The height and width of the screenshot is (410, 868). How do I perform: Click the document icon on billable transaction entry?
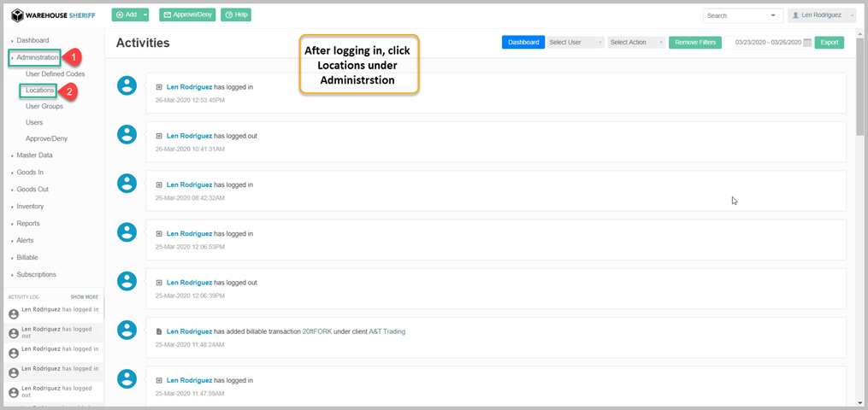coord(159,331)
